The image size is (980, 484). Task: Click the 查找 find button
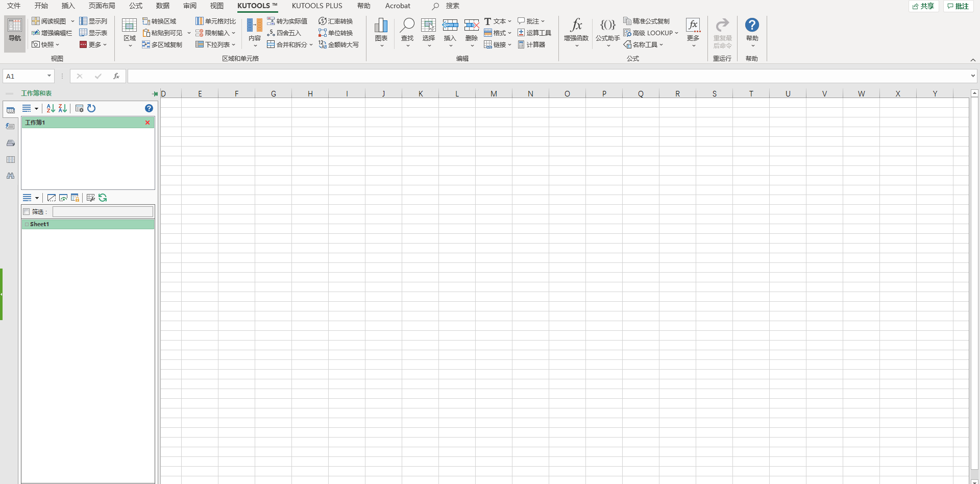tap(407, 33)
